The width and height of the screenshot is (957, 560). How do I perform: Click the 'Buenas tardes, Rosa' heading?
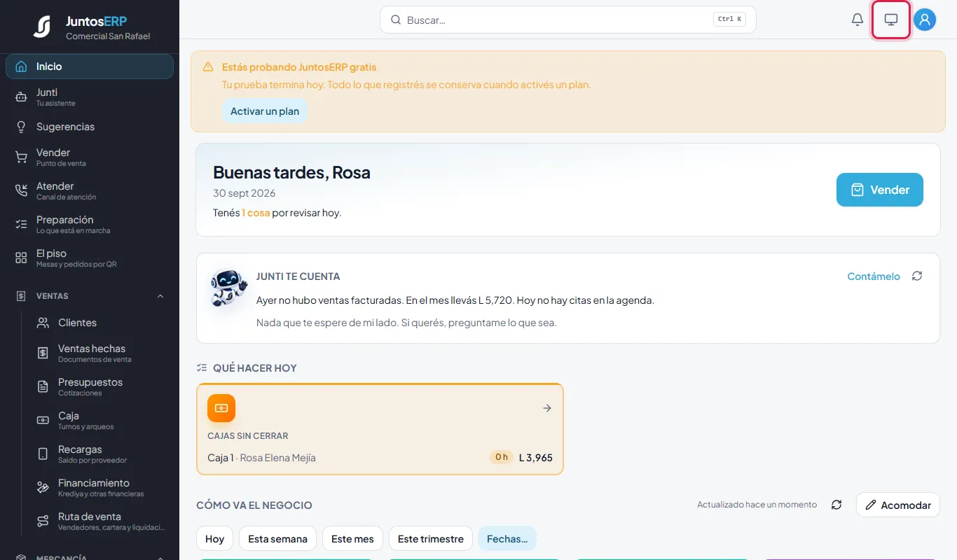(291, 172)
